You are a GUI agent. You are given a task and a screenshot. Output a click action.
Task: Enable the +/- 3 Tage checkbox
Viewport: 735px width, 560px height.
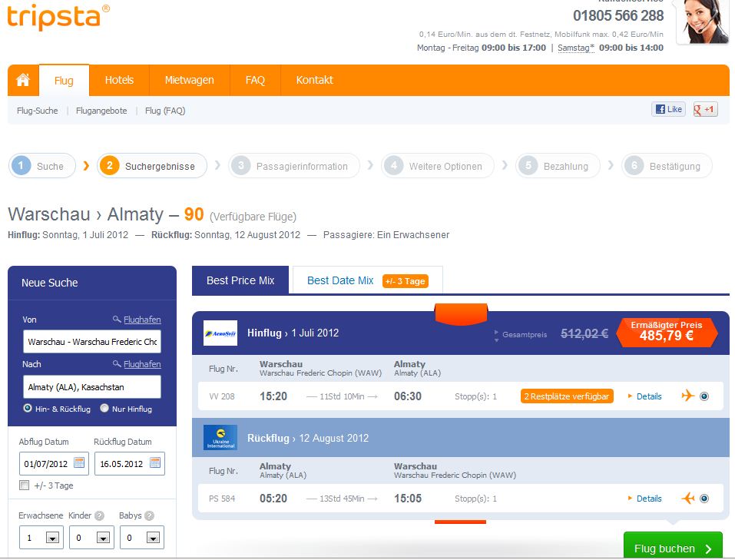pyautogui.click(x=25, y=485)
